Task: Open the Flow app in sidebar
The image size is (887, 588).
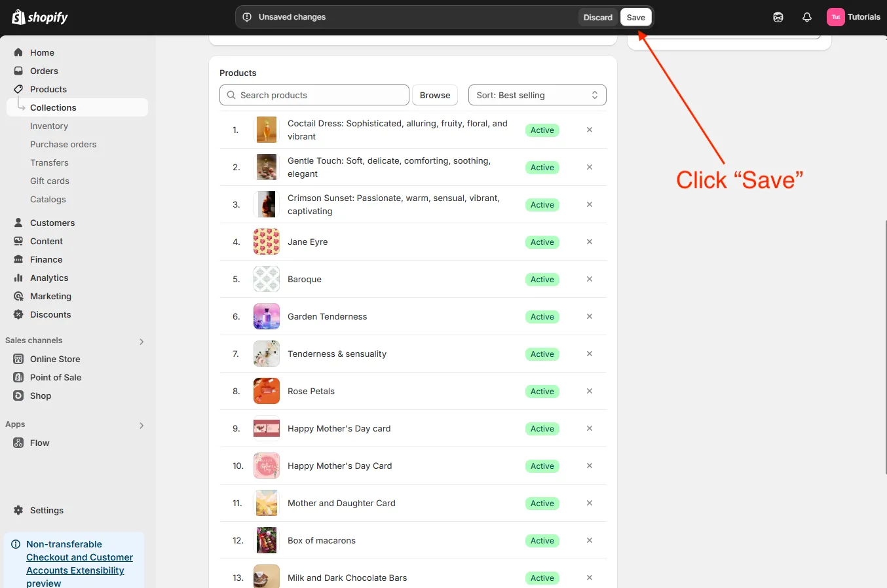Action: [39, 443]
